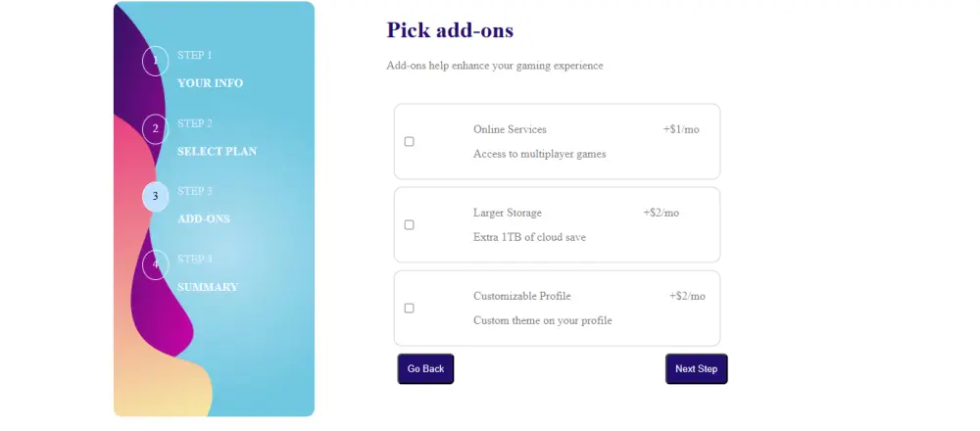
Task: Click Extra 1TB of cloud save description
Action: (x=529, y=237)
